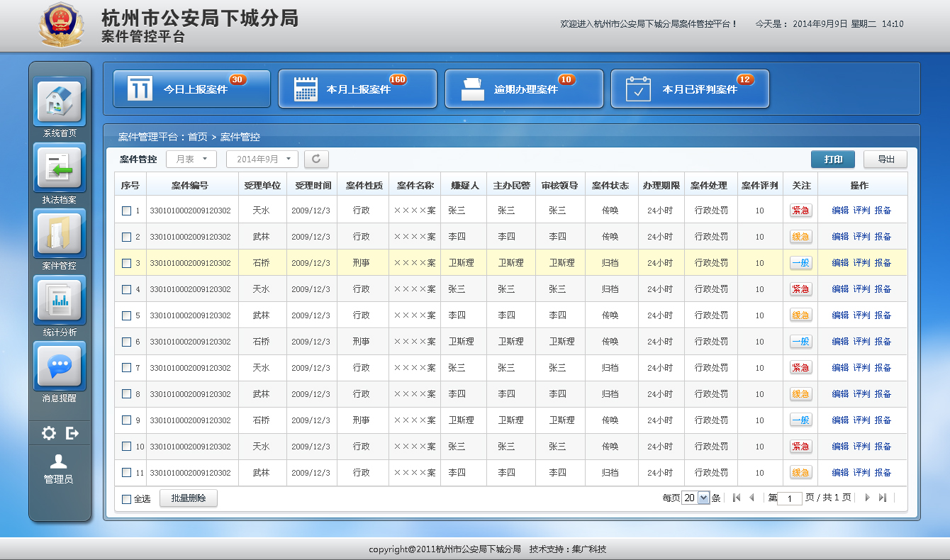Open the 今日上报案件 tab
Viewport: 950px width, 560px height.
click(x=192, y=89)
